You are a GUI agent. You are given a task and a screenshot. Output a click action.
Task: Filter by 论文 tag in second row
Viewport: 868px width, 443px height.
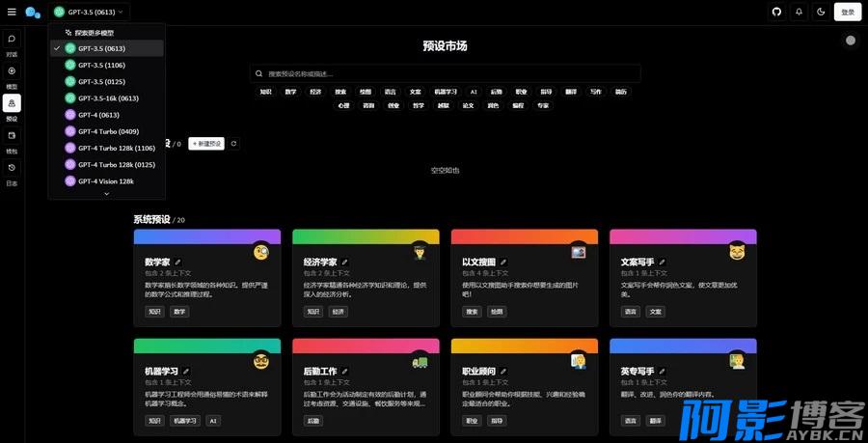click(469, 105)
